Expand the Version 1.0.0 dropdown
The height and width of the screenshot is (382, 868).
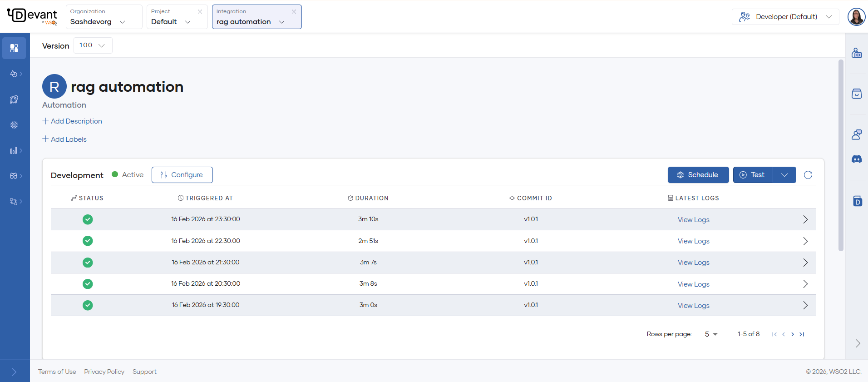93,45
